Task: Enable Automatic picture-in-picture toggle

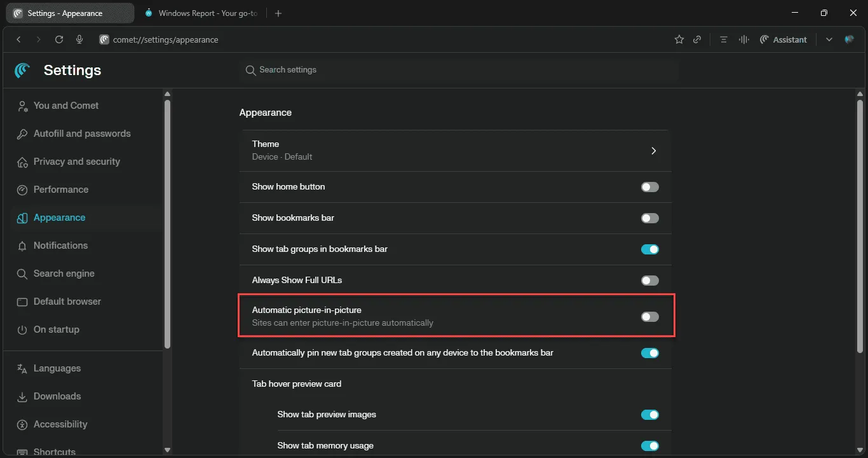Action: [x=649, y=317]
